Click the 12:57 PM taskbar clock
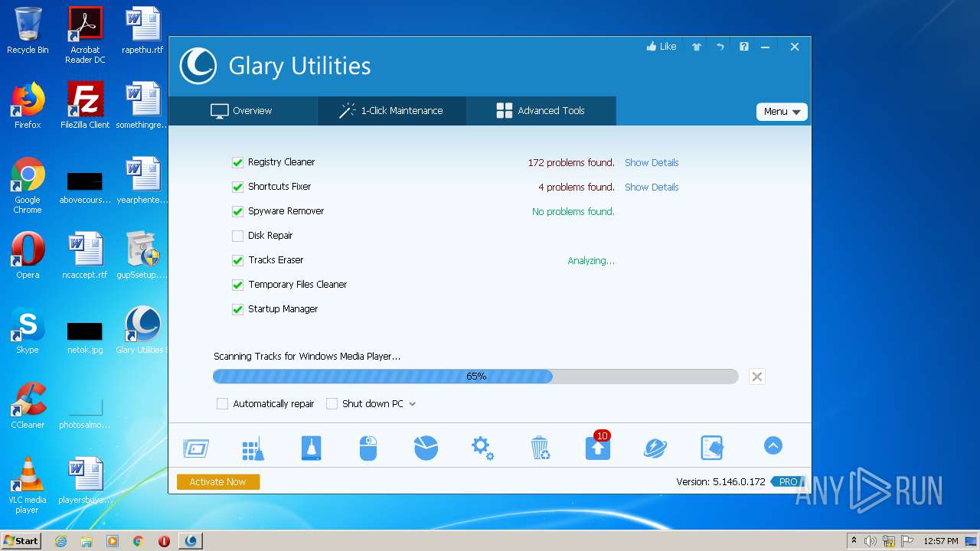980x551 pixels. pos(940,541)
